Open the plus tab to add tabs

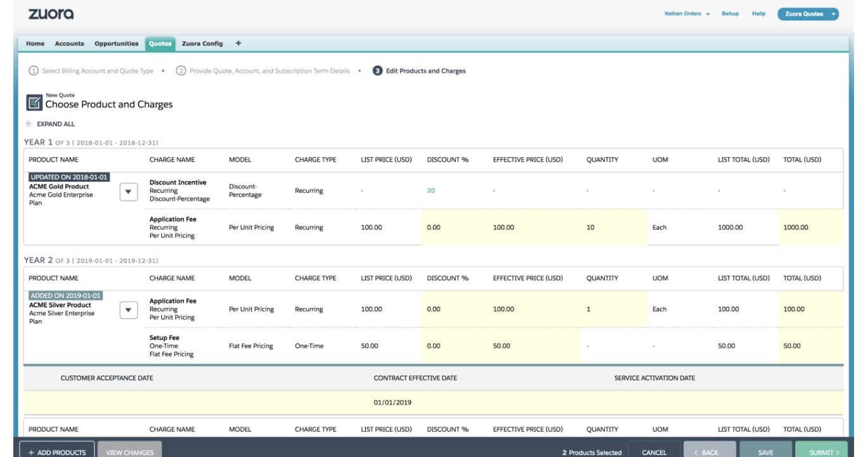[x=238, y=43]
